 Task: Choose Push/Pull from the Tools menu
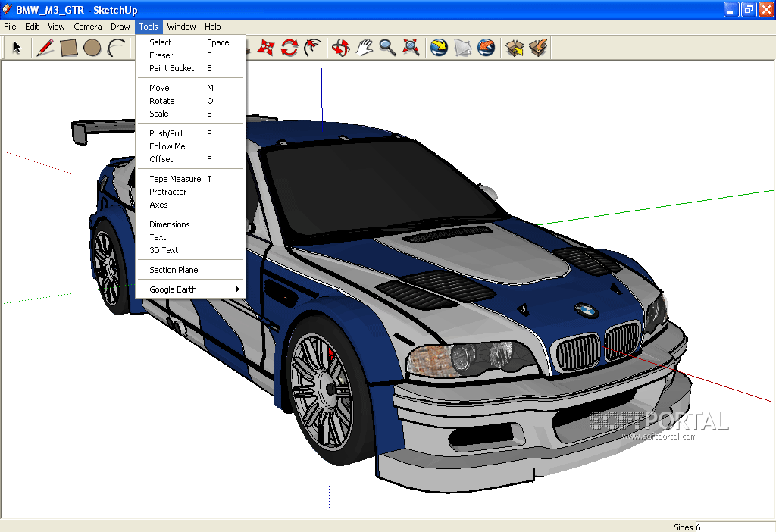coord(190,133)
